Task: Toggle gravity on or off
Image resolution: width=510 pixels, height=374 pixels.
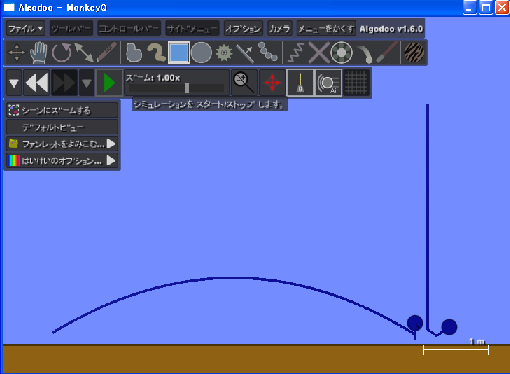Action: [x=300, y=82]
